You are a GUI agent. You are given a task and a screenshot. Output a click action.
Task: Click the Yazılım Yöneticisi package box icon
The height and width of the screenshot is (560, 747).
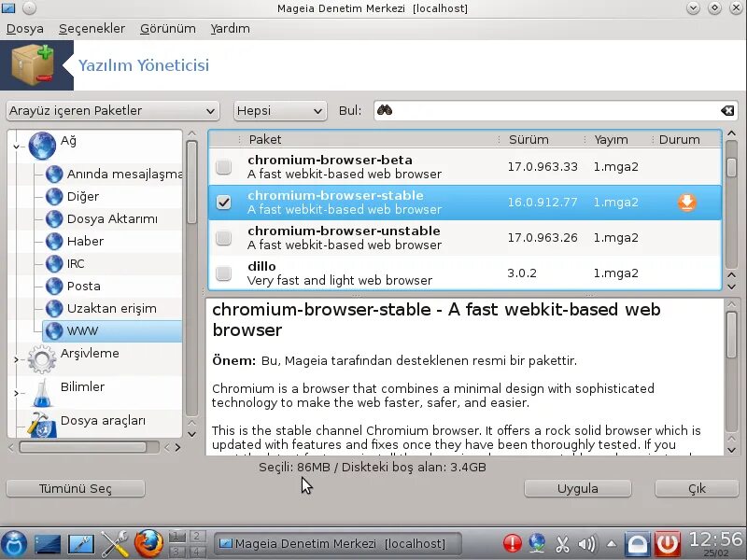[33, 65]
